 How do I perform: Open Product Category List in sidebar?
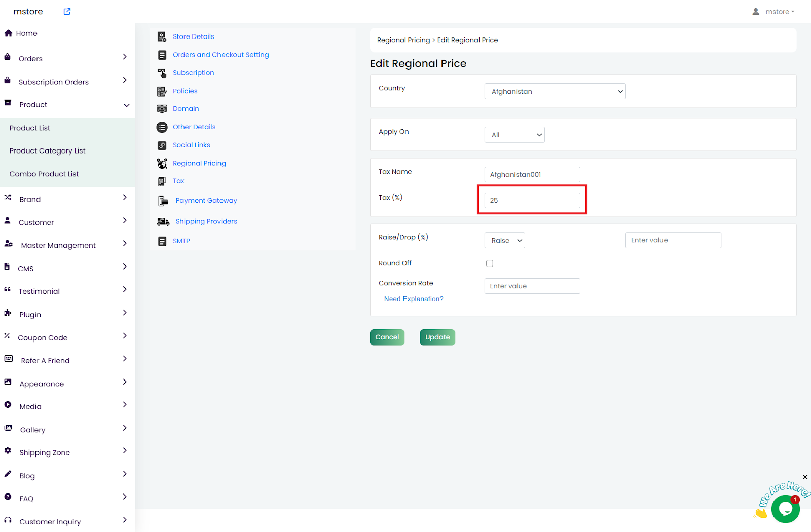pos(47,151)
